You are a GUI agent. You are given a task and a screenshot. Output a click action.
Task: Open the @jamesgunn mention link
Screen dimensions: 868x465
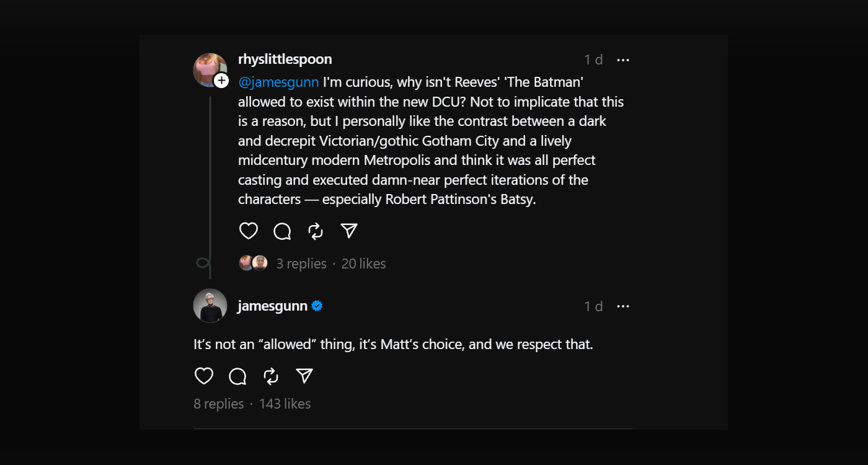coord(278,82)
